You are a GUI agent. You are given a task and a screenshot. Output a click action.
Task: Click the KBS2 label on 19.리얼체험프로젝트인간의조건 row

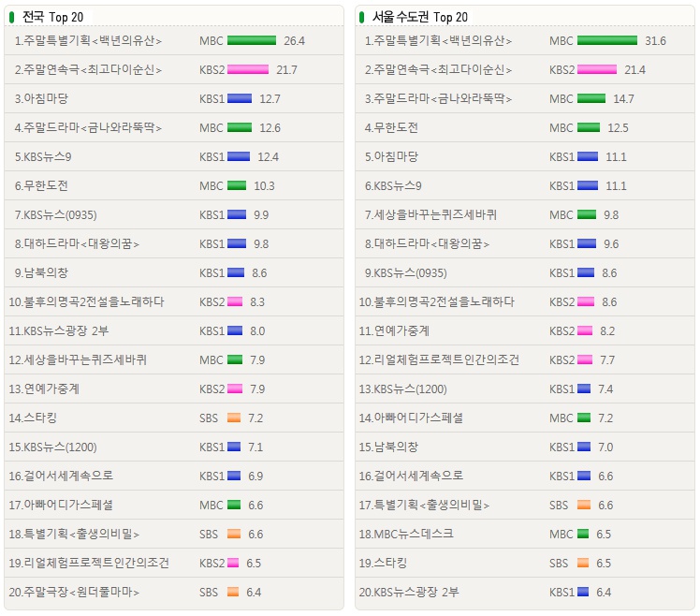tap(212, 564)
